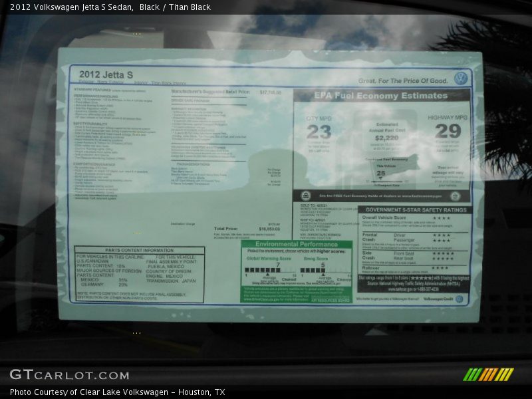
Task: Click the 'PUEBLA, MEXICO' text
Action: 166,267
